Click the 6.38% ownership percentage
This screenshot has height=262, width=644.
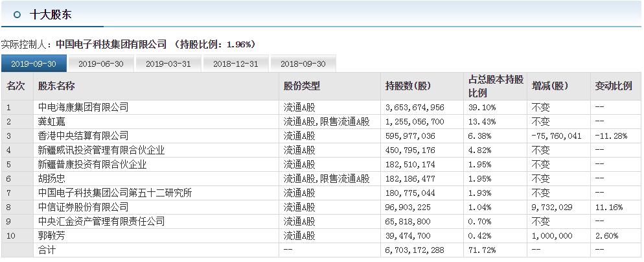coord(479,136)
